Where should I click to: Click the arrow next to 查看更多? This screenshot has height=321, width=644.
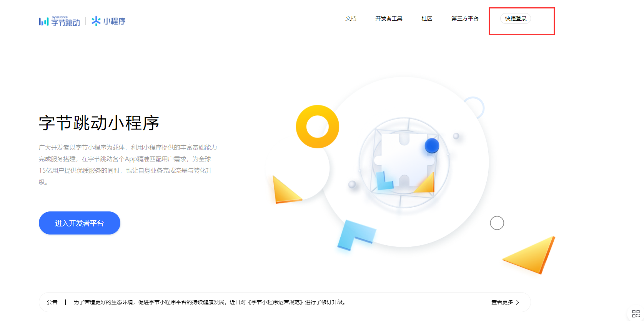coord(518,303)
